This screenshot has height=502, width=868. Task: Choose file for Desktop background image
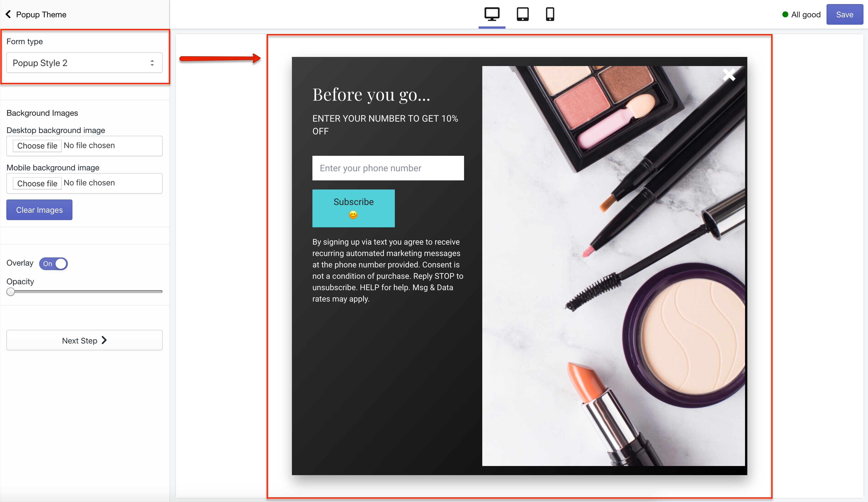pos(37,146)
